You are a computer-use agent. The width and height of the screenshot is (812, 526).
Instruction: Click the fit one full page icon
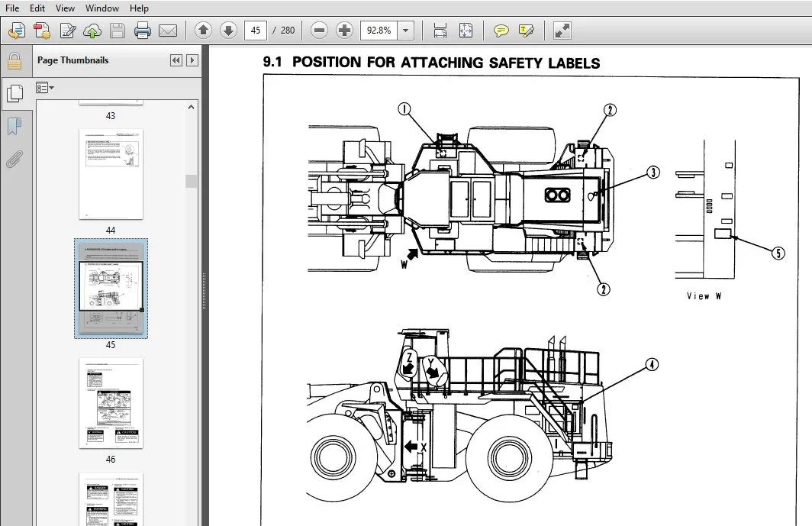[x=466, y=31]
